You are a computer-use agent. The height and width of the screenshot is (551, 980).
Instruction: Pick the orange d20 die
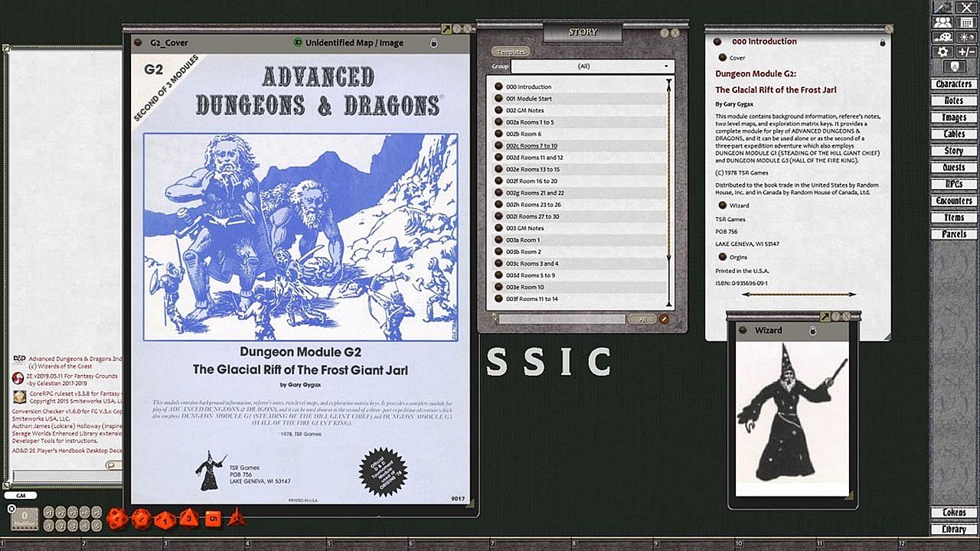point(117,519)
